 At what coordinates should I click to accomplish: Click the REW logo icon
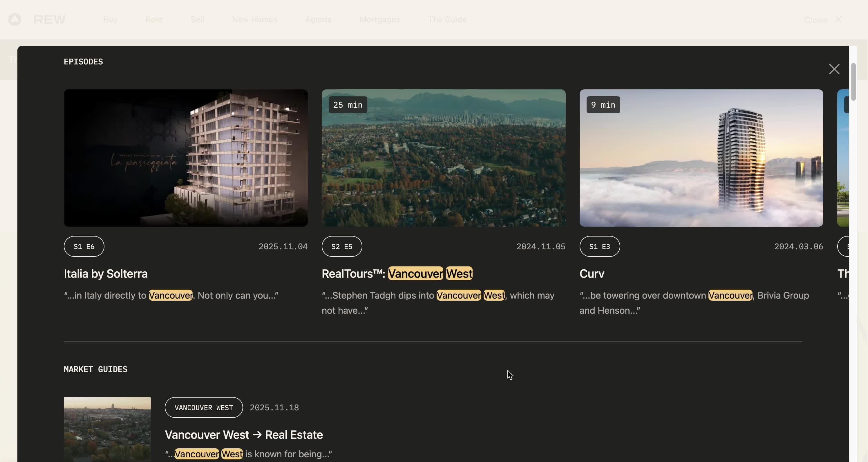tap(15, 19)
